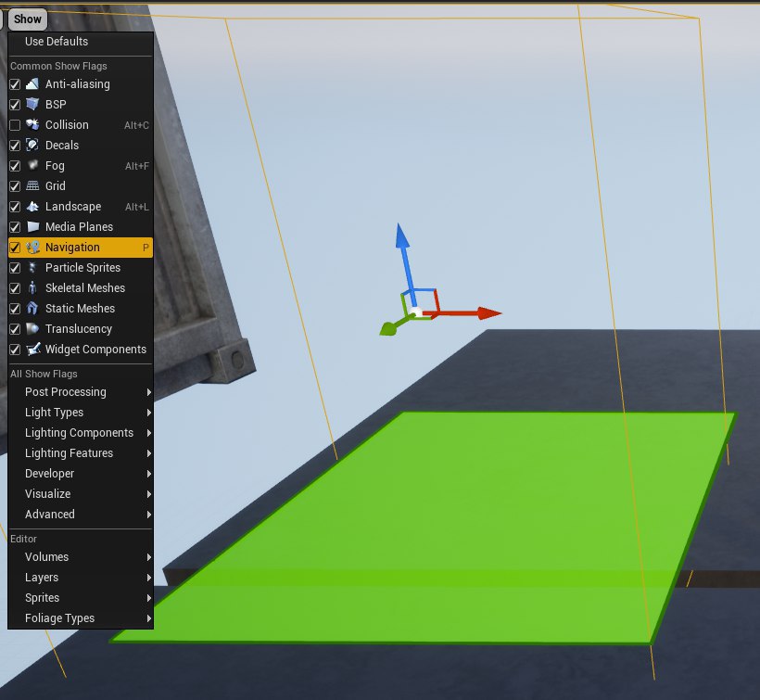
Task: Click the BSP cube icon
Action: (x=32, y=105)
